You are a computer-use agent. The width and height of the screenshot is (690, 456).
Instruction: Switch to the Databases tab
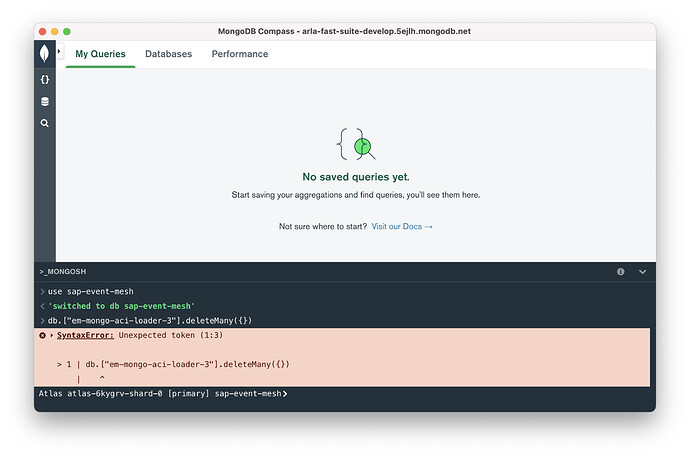168,54
